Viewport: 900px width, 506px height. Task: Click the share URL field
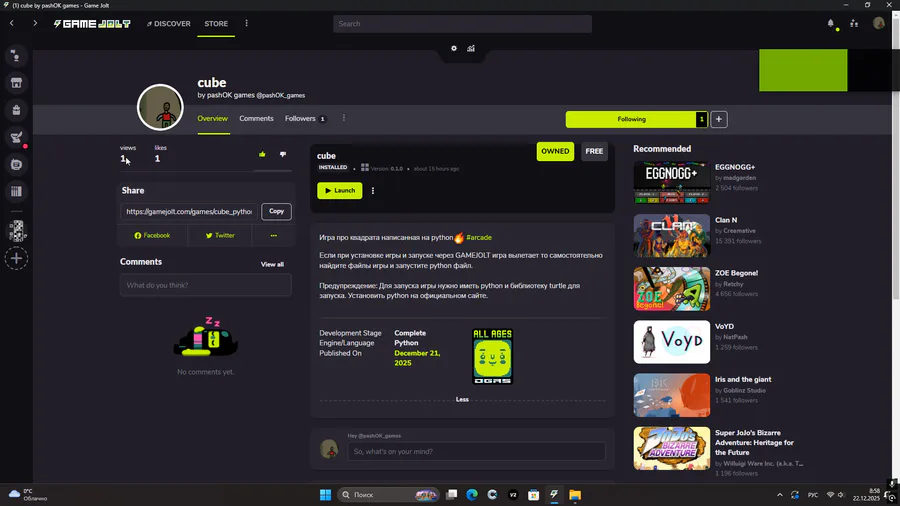[x=189, y=212]
